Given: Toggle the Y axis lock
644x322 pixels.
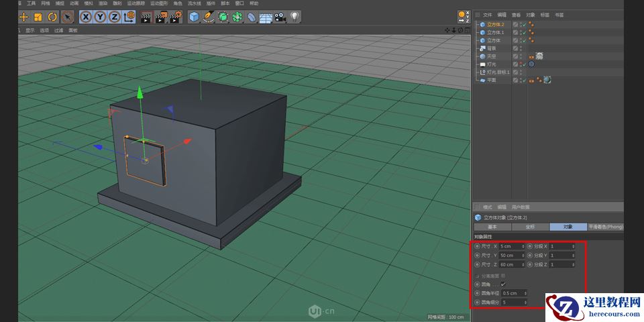Looking at the screenshot, I should pyautogui.click(x=100, y=17).
